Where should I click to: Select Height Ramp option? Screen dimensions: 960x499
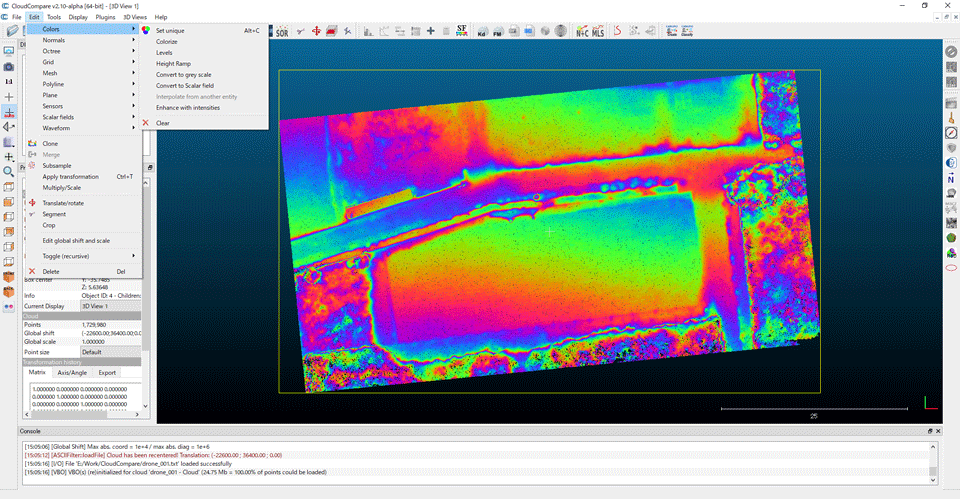204,64
